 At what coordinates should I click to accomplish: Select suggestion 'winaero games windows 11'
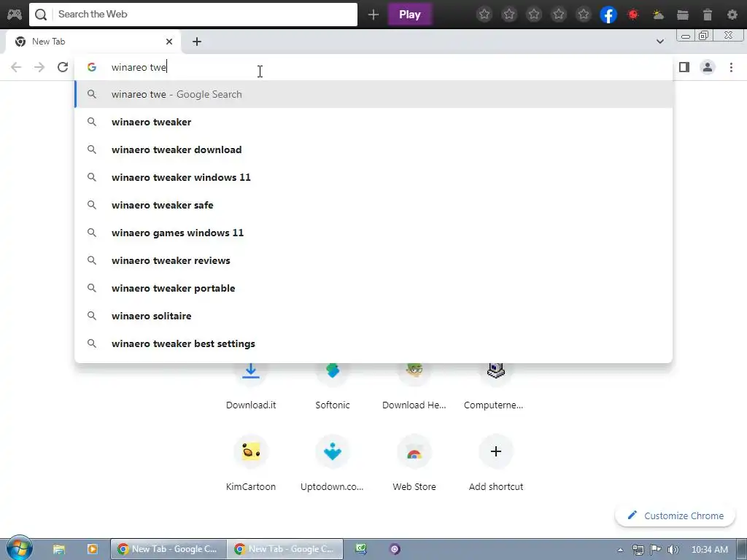(373, 233)
